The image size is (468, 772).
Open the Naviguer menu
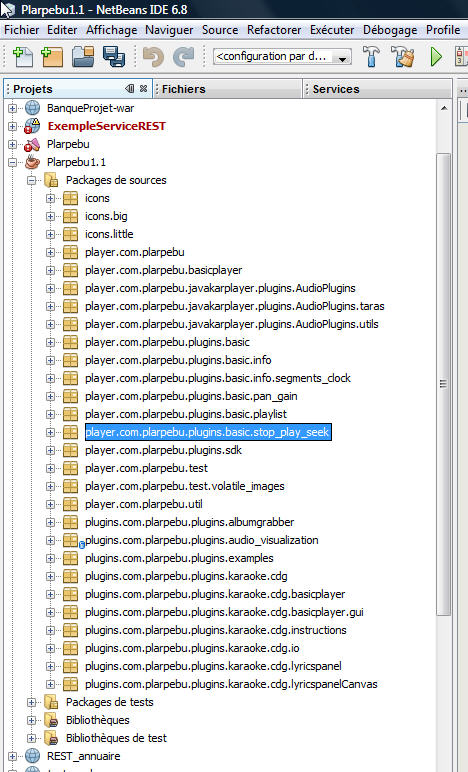(x=169, y=30)
